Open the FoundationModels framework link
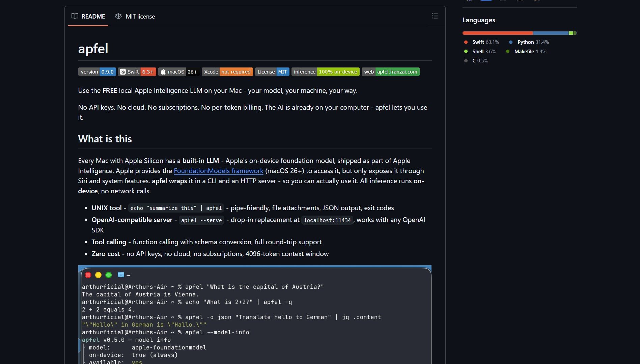The width and height of the screenshot is (640, 364). [x=218, y=171]
